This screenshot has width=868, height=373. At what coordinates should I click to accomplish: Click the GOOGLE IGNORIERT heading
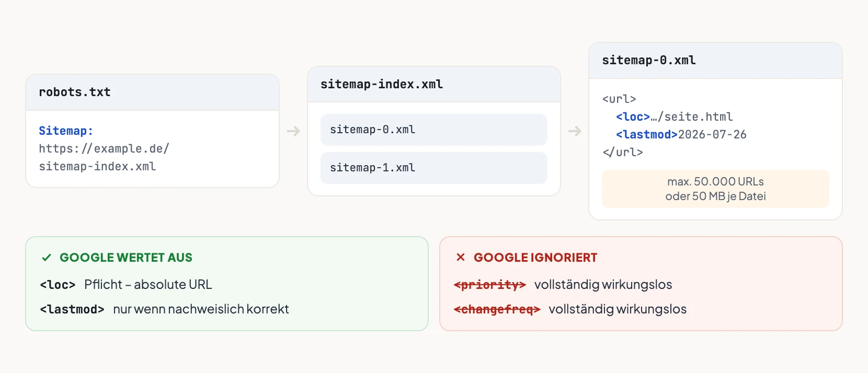(535, 258)
